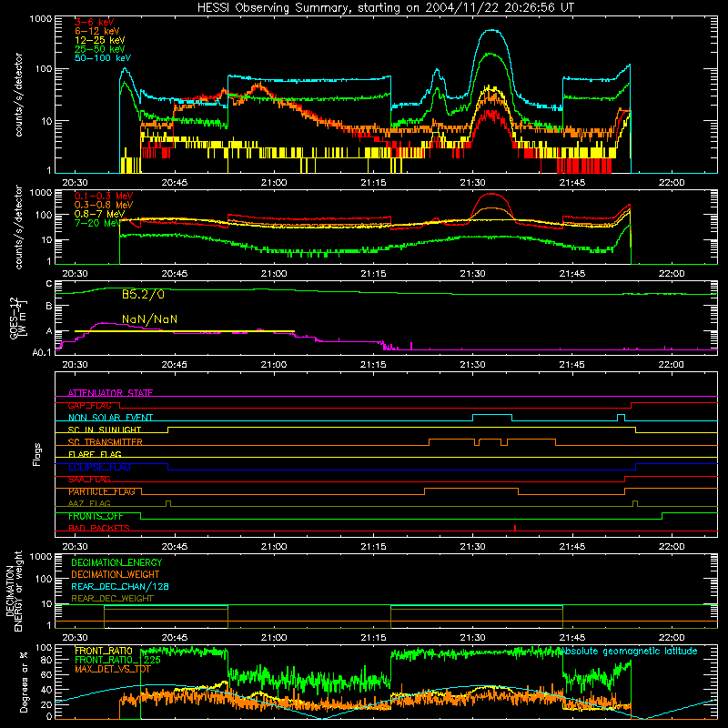Screen dimensions: 728x728
Task: Click the FRONT_RATIO legend entry
Action: pos(104,651)
